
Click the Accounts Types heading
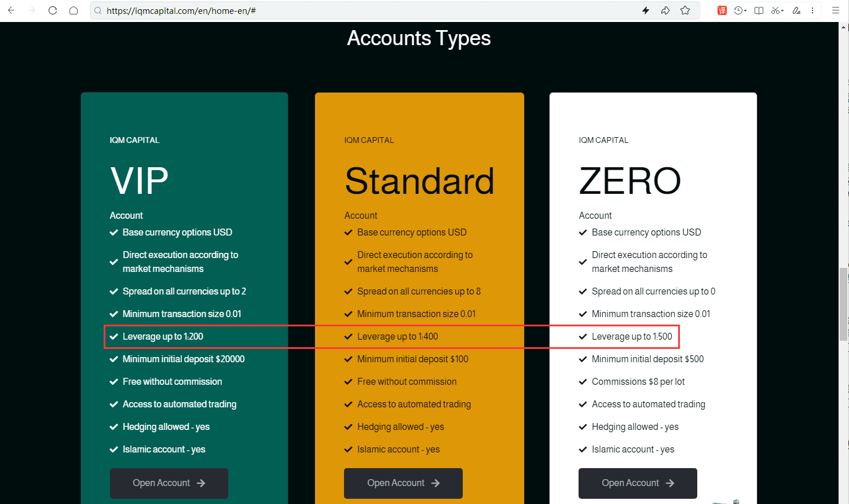coord(419,38)
